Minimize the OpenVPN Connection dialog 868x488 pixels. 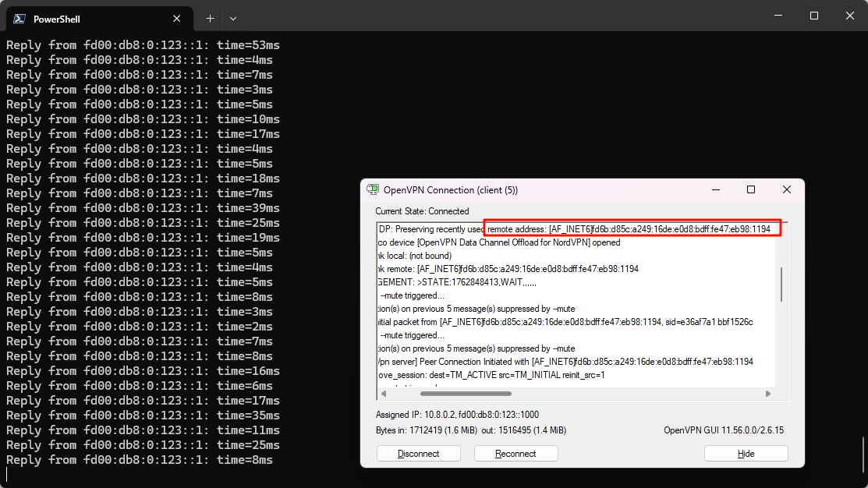click(x=715, y=189)
